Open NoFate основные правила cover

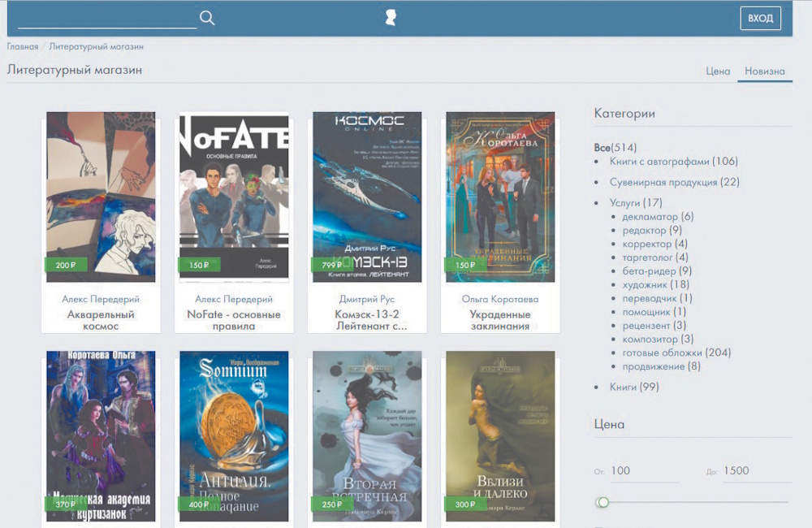point(234,197)
